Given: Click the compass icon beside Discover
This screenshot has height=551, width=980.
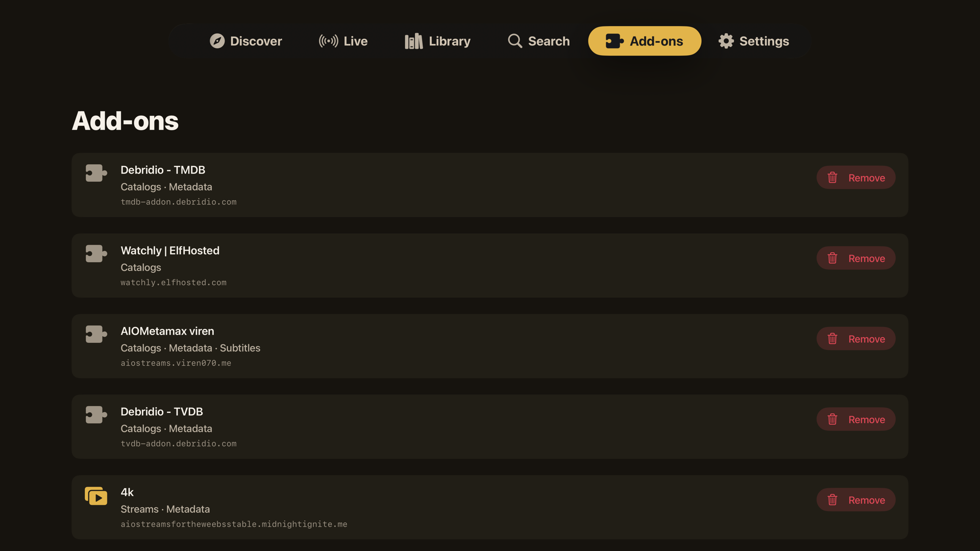Looking at the screenshot, I should click(217, 41).
